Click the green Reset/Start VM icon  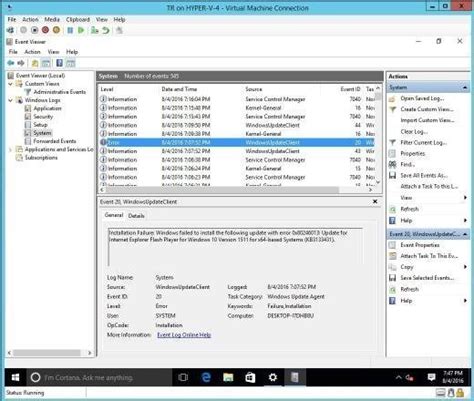coord(81,30)
